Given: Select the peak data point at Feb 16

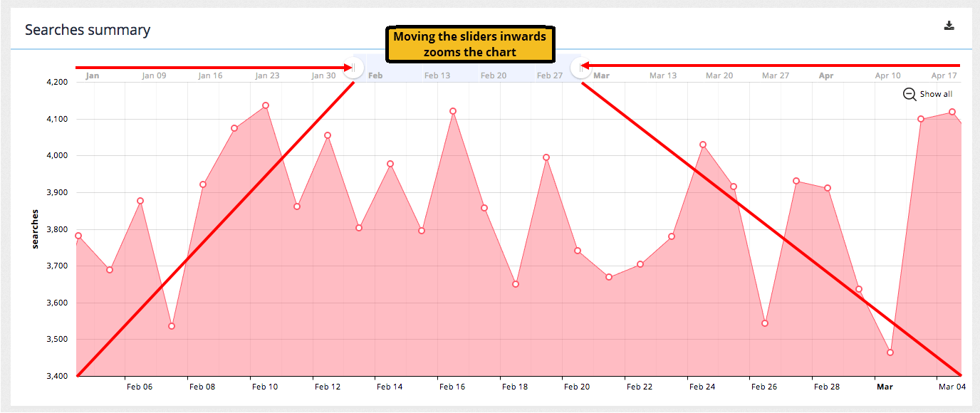Looking at the screenshot, I should point(453,111).
